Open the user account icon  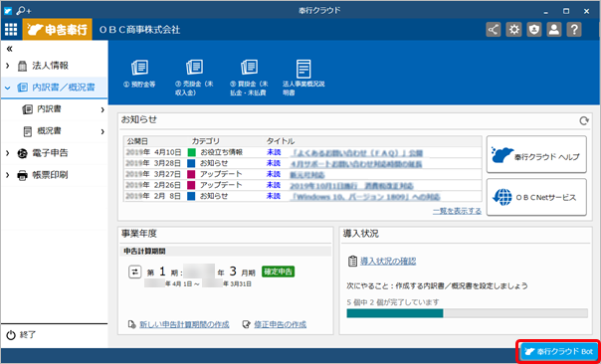pyautogui.click(x=553, y=30)
